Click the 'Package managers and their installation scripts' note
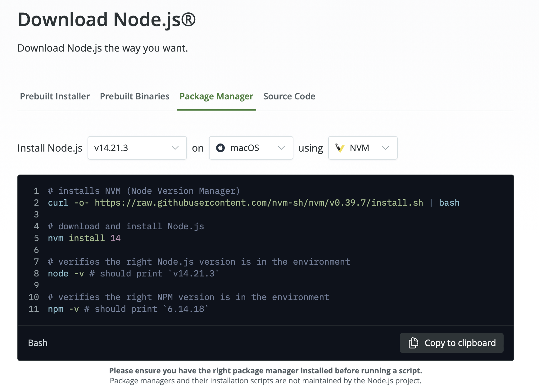Screen dimensions: 539x392 pyautogui.click(x=266, y=381)
